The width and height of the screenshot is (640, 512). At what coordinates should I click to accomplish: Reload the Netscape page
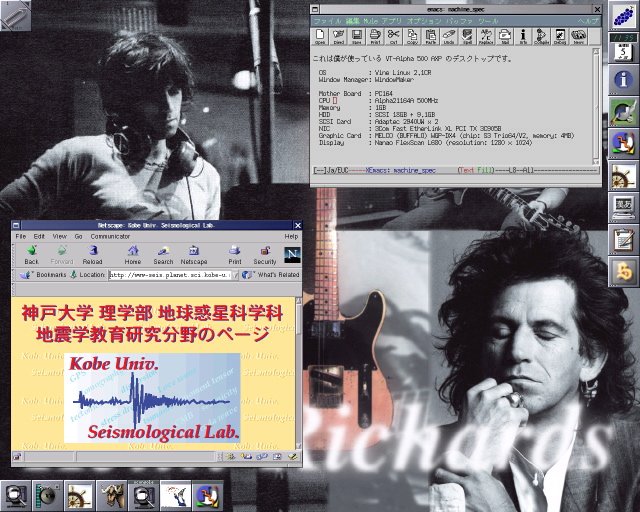click(x=93, y=255)
